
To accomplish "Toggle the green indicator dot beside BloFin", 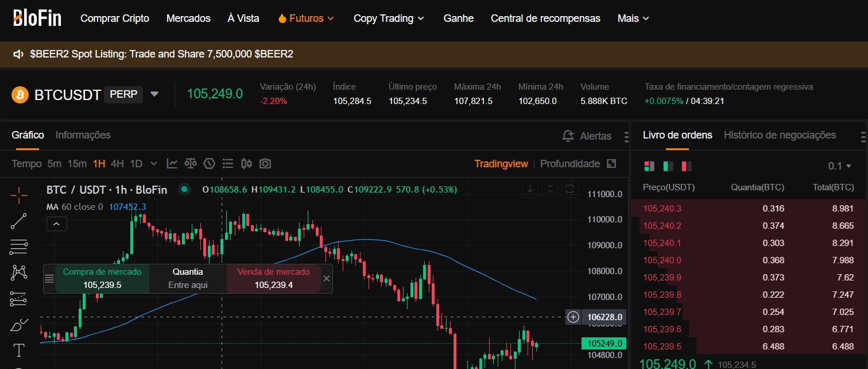I will point(184,189).
